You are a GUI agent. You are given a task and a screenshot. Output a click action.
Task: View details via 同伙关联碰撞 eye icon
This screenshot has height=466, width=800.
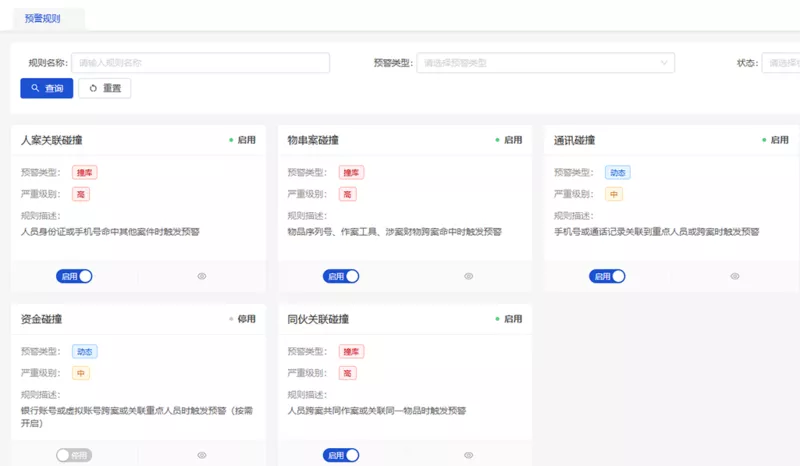[469, 455]
